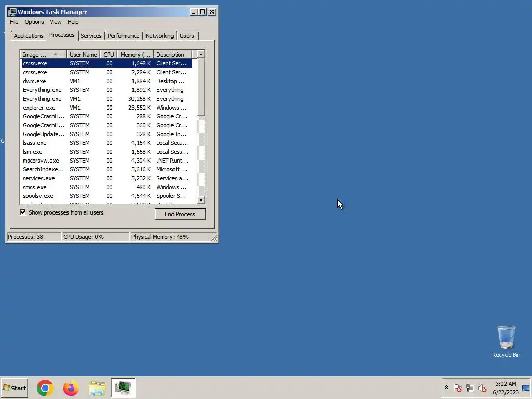Switch to the Networking tab
This screenshot has width=532, height=399.
pos(159,36)
